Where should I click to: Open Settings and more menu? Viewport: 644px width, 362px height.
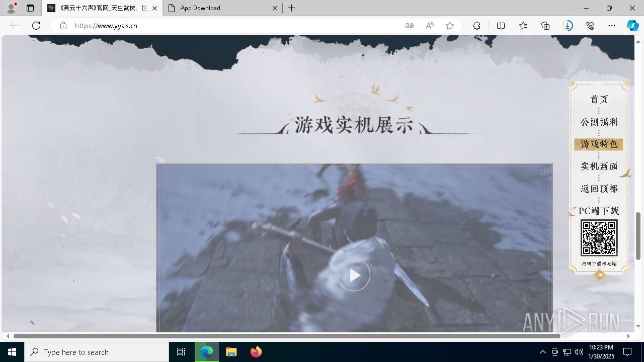(612, 26)
